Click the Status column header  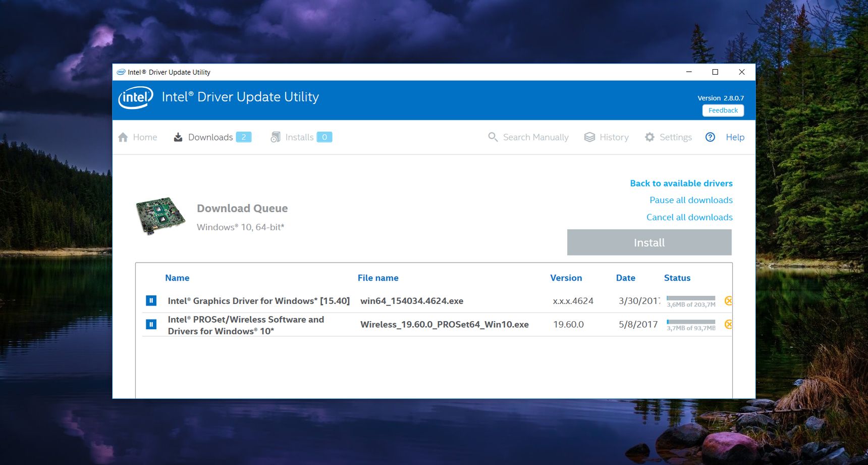677,278
